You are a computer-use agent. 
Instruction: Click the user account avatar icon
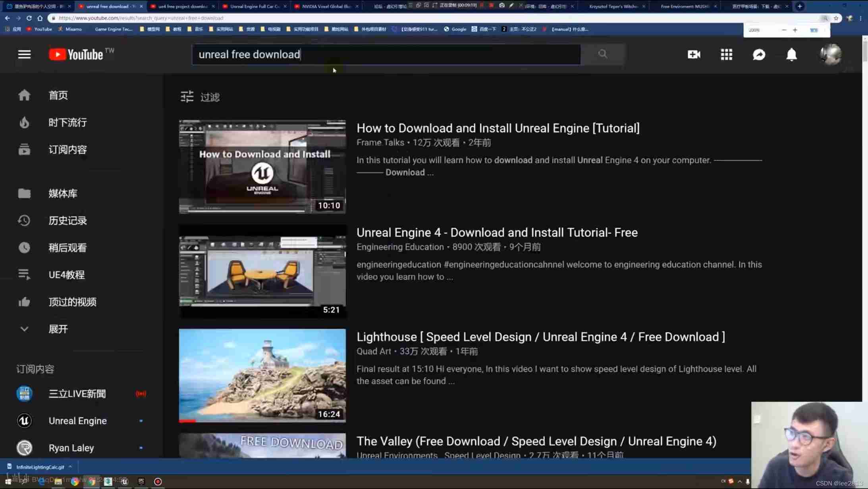(830, 54)
